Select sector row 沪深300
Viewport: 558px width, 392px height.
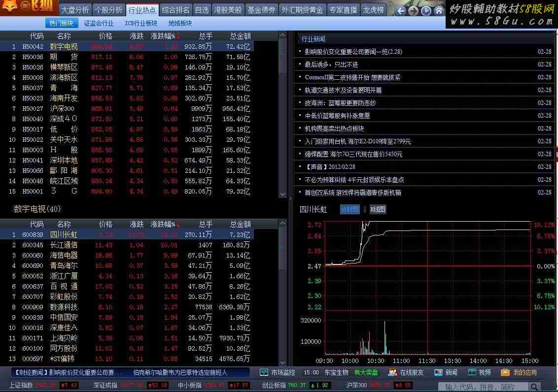127,109
